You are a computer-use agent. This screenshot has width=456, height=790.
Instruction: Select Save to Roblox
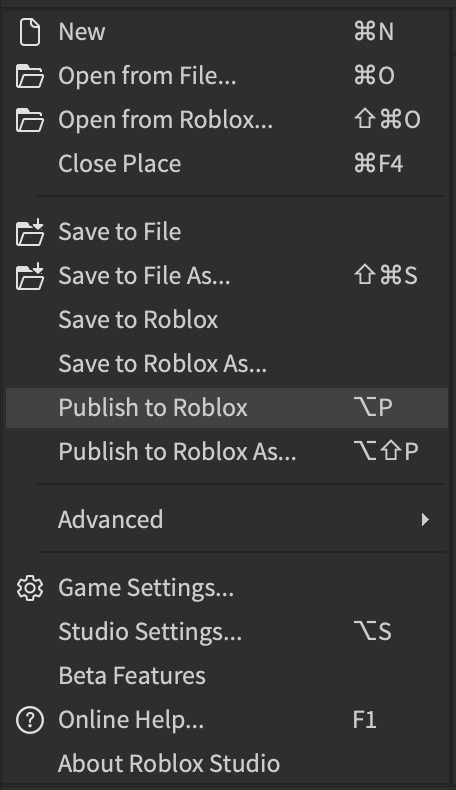pyautogui.click(x=227, y=320)
